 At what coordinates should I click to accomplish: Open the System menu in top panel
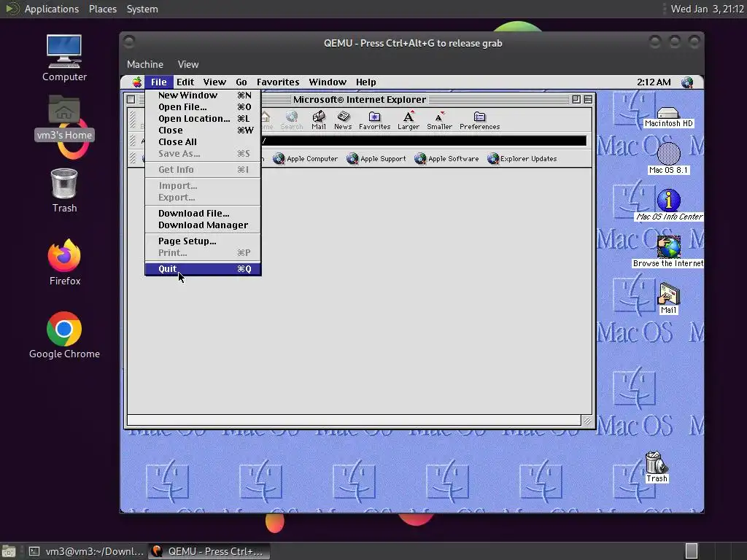coord(142,9)
